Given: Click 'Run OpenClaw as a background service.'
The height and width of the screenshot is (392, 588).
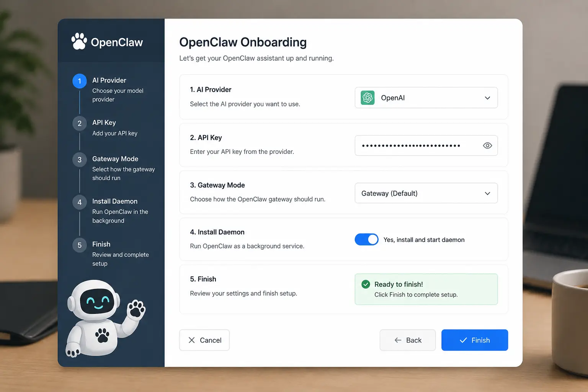Looking at the screenshot, I should (x=247, y=246).
